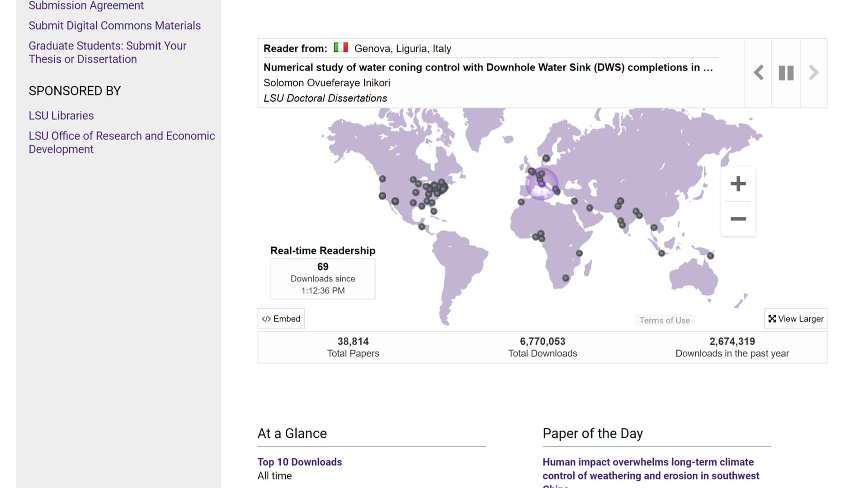Open the Embed code option
The image size is (868, 488).
(x=281, y=319)
